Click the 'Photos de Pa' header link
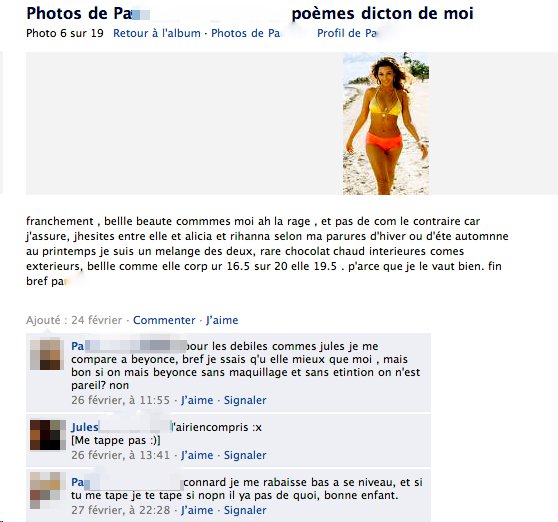The width and height of the screenshot is (558, 522). pyautogui.click(x=246, y=33)
